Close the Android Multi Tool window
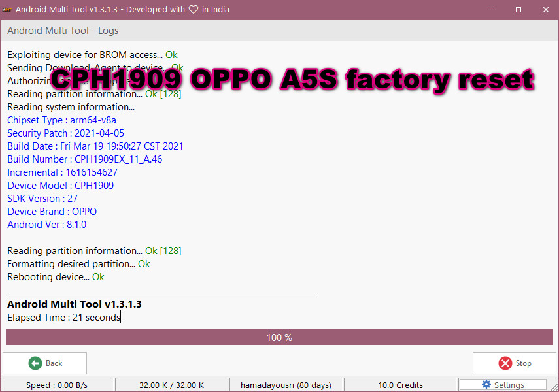 pyautogui.click(x=545, y=10)
